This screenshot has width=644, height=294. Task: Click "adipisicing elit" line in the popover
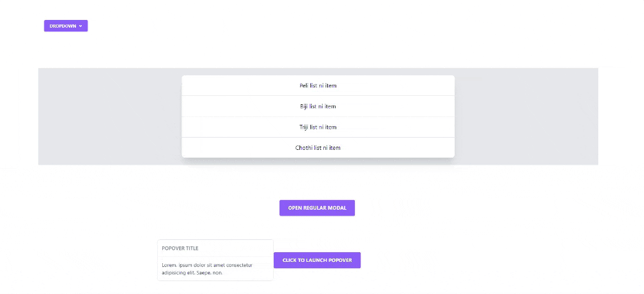(x=179, y=272)
